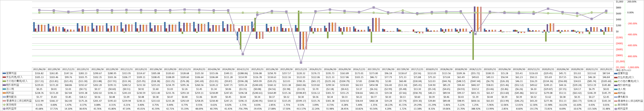Select the 2011/06/30 column header
Screen dimensions: 644x111
(40, 69)
